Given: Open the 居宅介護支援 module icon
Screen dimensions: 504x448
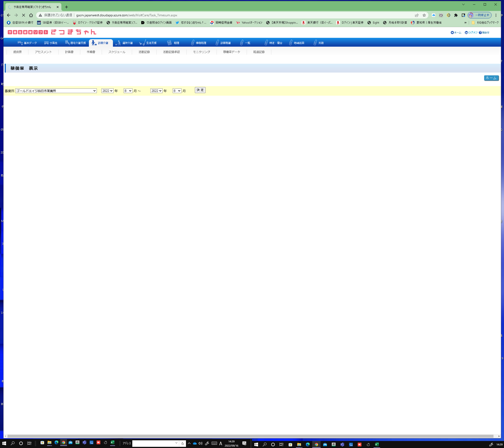Looking at the screenshot, I should point(67,43).
